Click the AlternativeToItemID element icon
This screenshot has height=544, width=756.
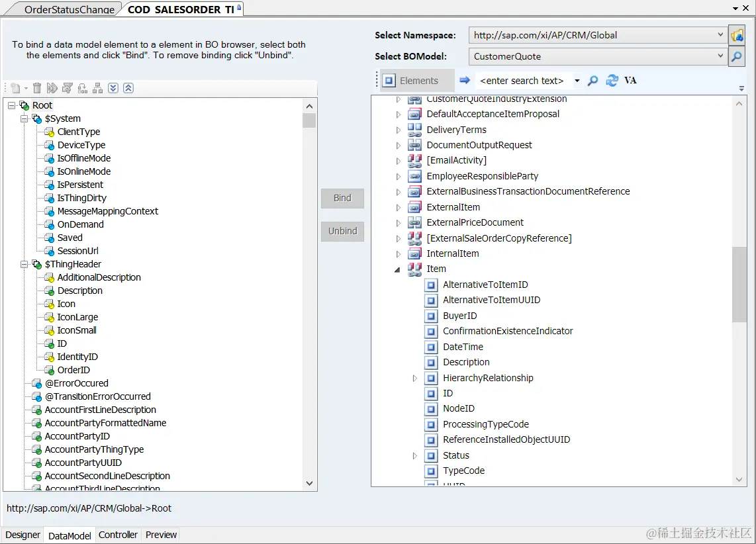(x=431, y=285)
